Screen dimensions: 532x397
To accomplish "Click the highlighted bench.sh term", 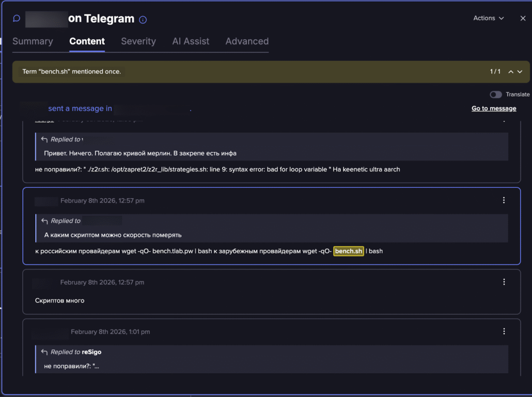I will (349, 251).
